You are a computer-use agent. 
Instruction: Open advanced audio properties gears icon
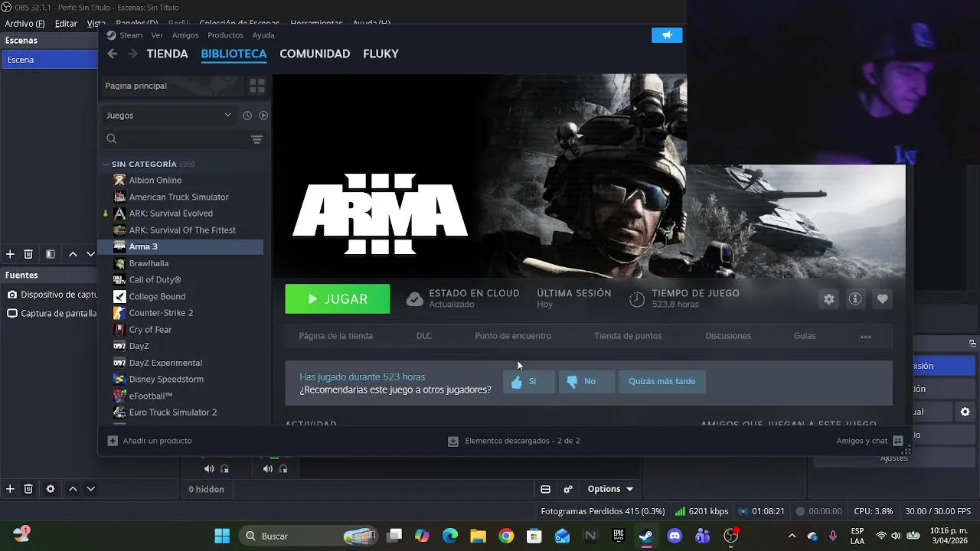tap(568, 489)
